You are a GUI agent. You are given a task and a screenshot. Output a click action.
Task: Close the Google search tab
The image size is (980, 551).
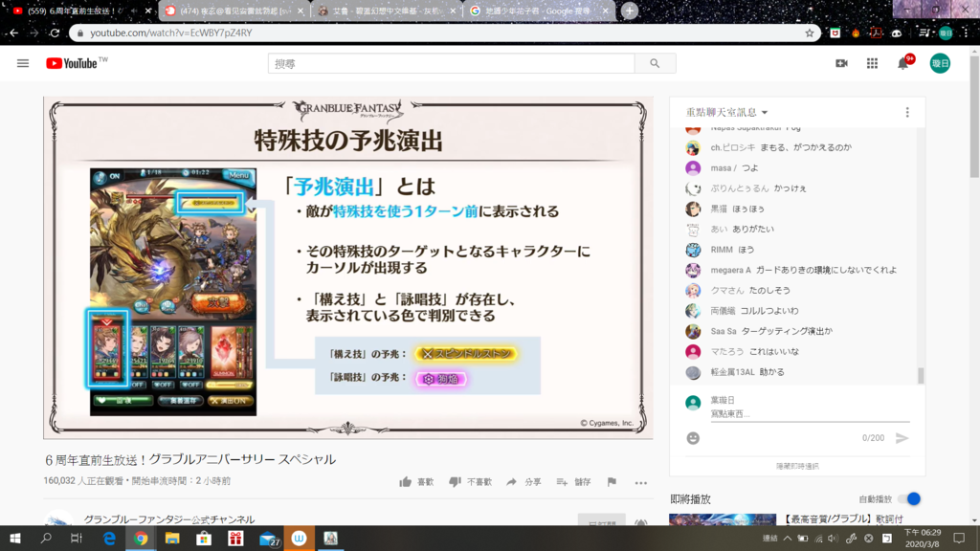click(605, 11)
